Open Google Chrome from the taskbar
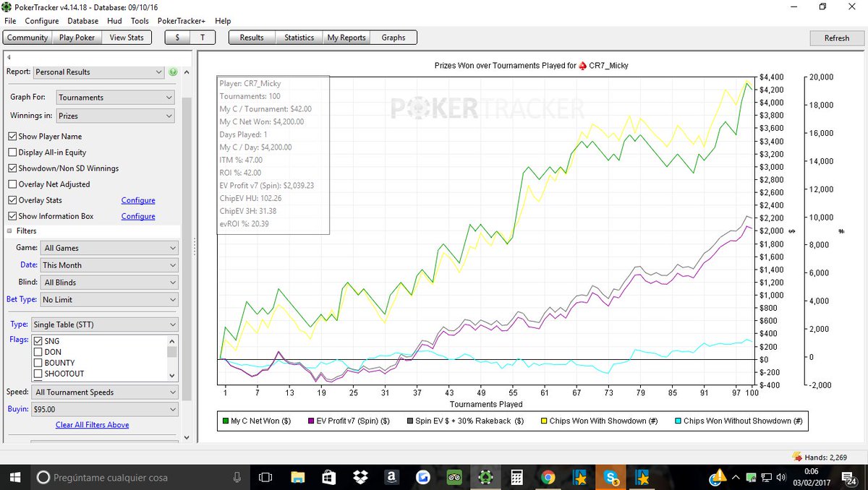 [x=548, y=477]
